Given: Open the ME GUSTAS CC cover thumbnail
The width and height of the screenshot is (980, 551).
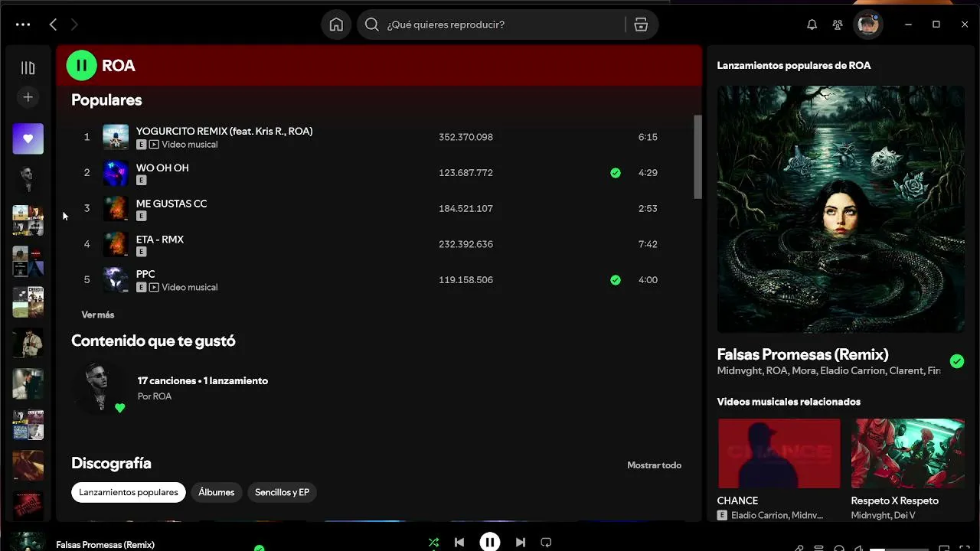Looking at the screenshot, I should [116, 208].
